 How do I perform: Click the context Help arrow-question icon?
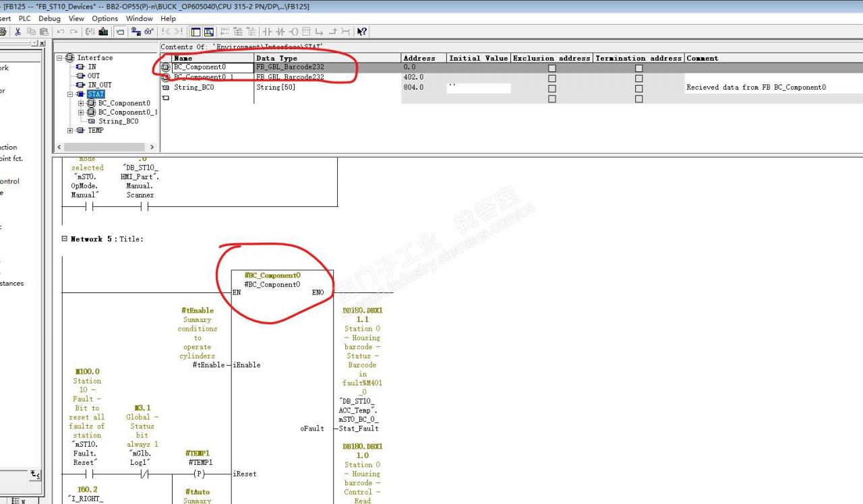pyautogui.click(x=361, y=32)
